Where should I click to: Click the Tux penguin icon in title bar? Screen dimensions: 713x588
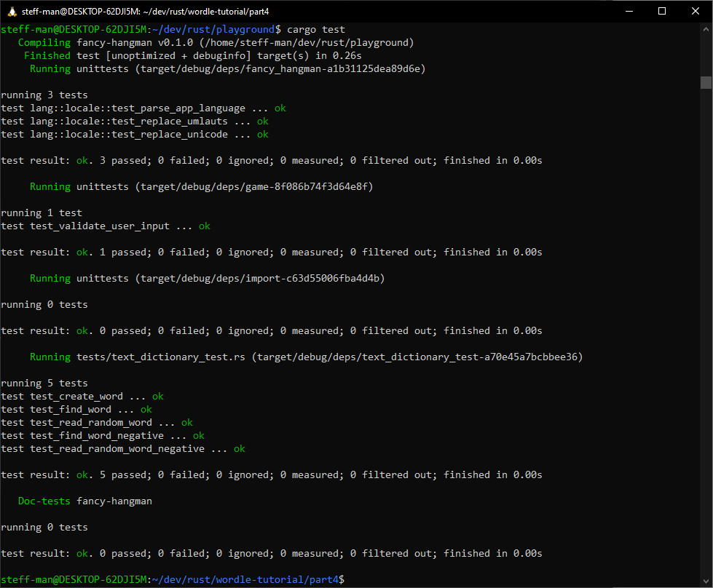pyautogui.click(x=11, y=11)
